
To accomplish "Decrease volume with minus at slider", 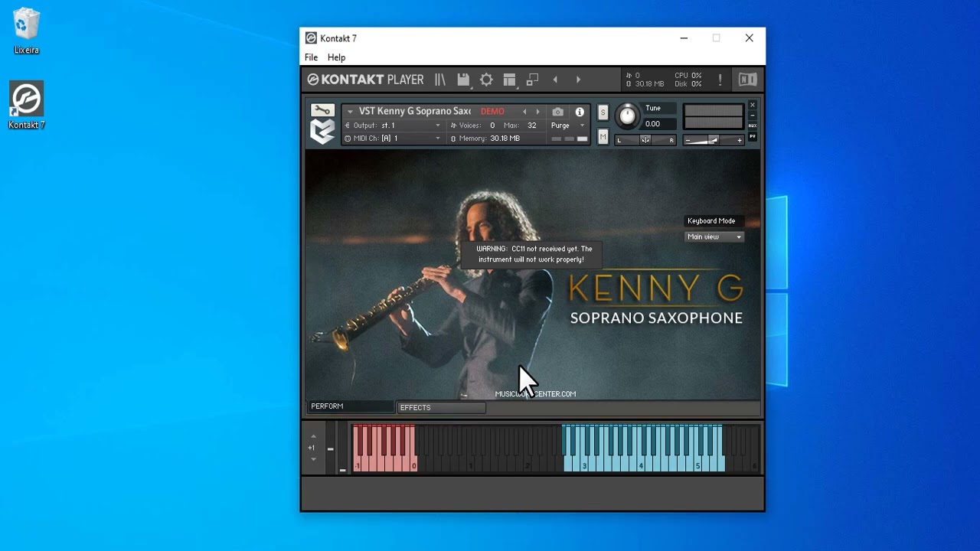I will 688,141.
